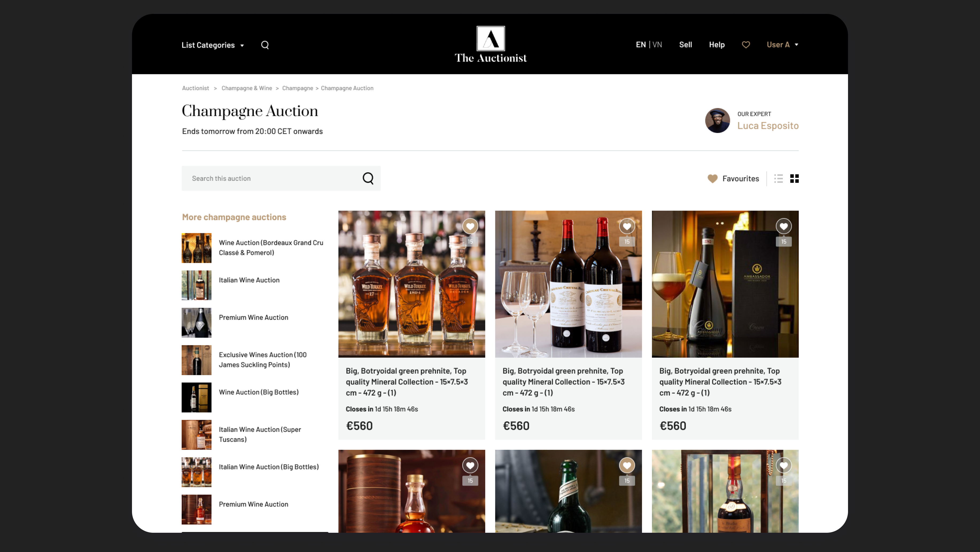The width and height of the screenshot is (980, 552).
Task: Open the User A account dropdown
Action: (782, 45)
